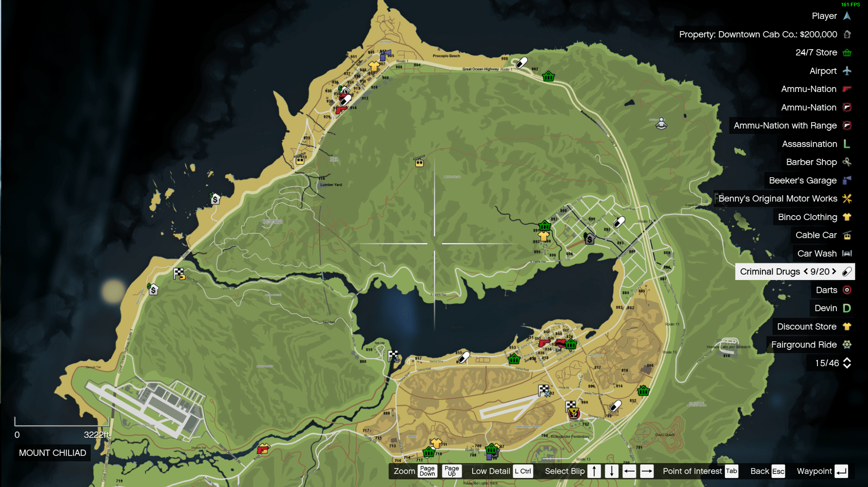Image resolution: width=868 pixels, height=487 pixels.
Task: Click the Select Blip left arrow
Action: 629,471
